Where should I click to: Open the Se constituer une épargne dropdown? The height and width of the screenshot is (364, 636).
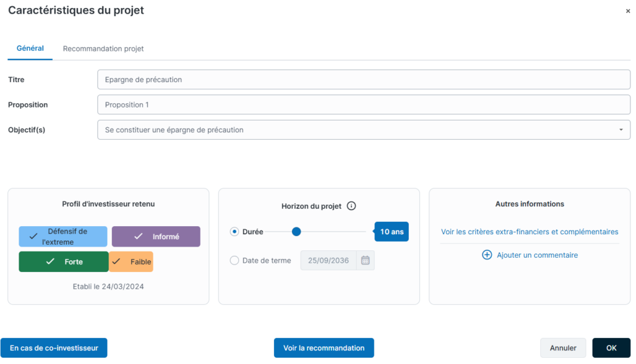pyautogui.click(x=364, y=130)
